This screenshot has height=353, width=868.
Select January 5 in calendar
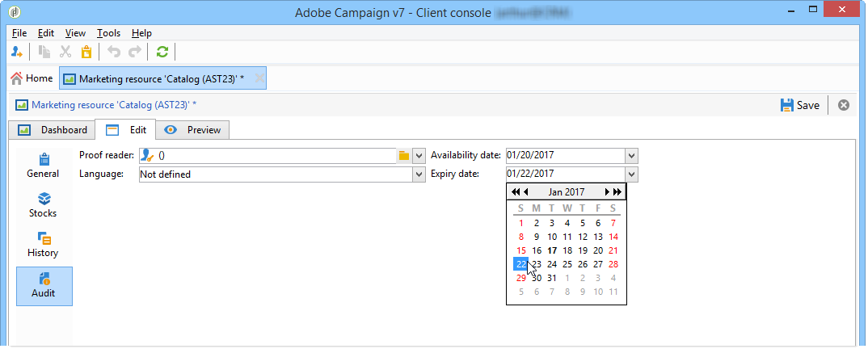[583, 224]
